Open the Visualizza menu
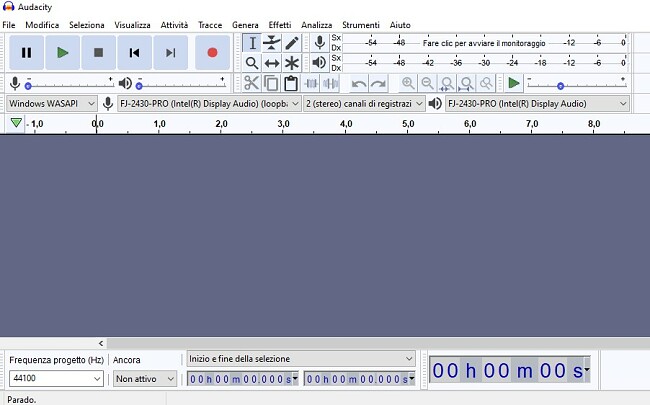Viewport: 650px width, 405px height. click(x=132, y=25)
